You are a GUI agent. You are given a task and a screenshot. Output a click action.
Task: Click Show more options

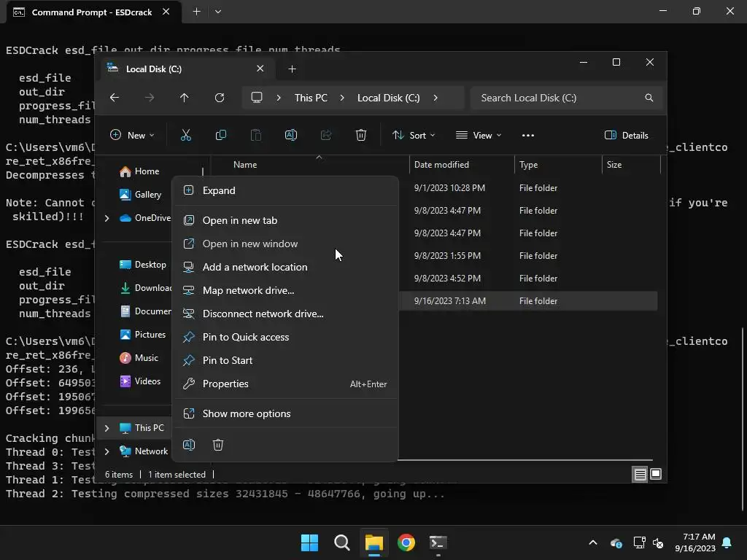click(285, 414)
